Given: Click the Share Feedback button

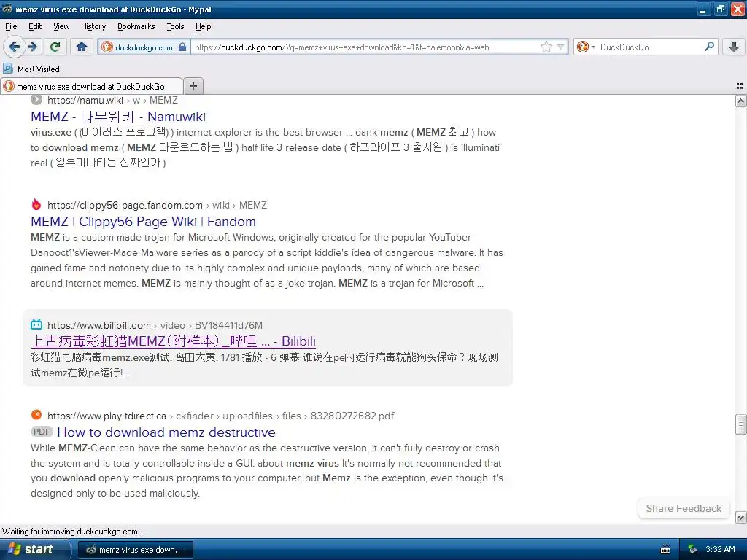Looking at the screenshot, I should pos(684,508).
